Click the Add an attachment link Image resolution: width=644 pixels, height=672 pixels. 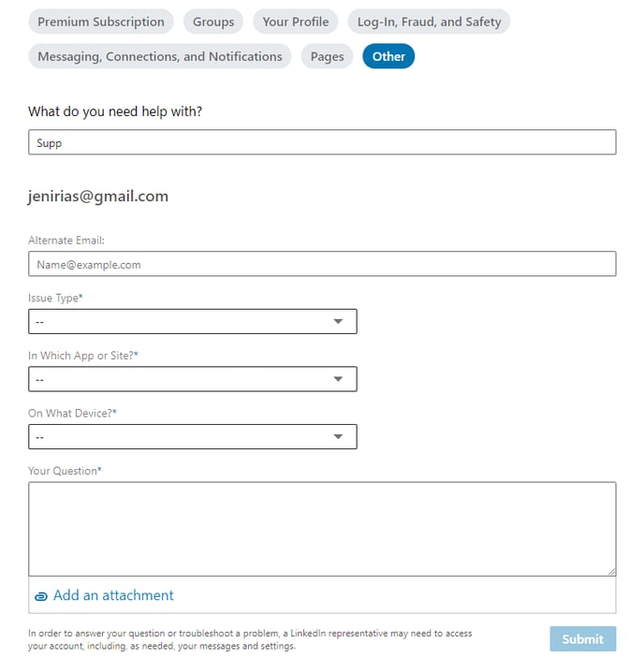point(113,595)
